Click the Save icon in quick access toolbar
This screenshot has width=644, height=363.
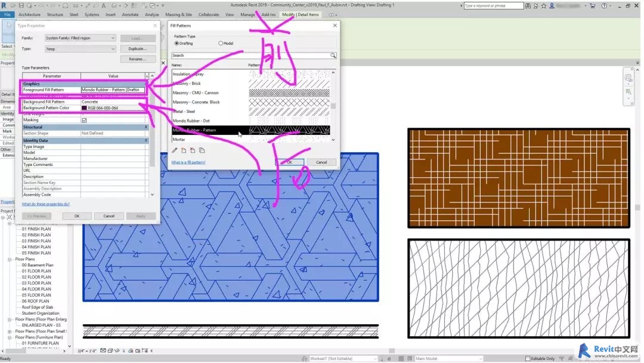tap(21, 5)
